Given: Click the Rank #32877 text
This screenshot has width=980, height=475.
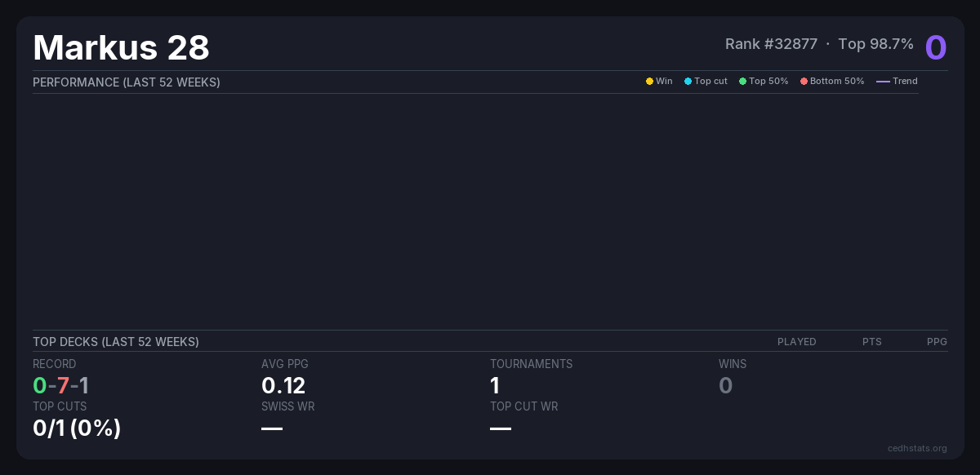Looking at the screenshot, I should point(771,44).
